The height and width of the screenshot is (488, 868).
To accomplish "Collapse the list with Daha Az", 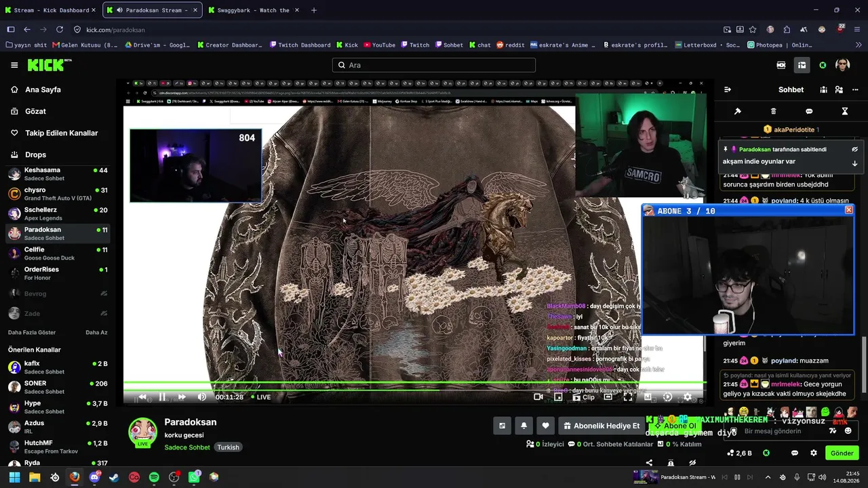I will pos(96,333).
